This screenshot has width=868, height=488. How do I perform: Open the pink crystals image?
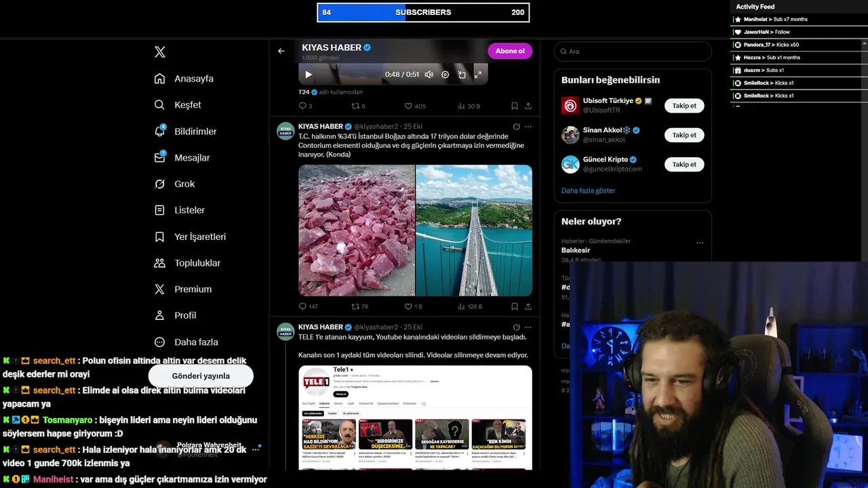(x=357, y=230)
